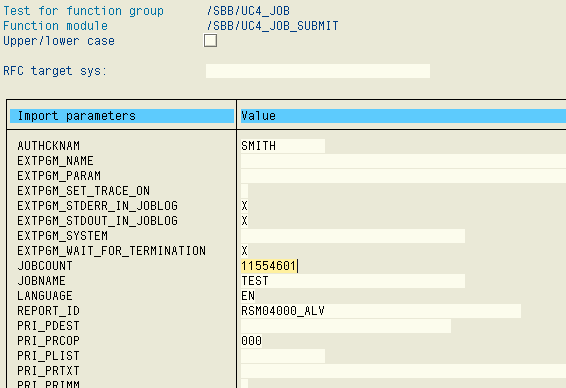
Task: Click the JOBNAME field containing TEST
Action: tap(353, 281)
